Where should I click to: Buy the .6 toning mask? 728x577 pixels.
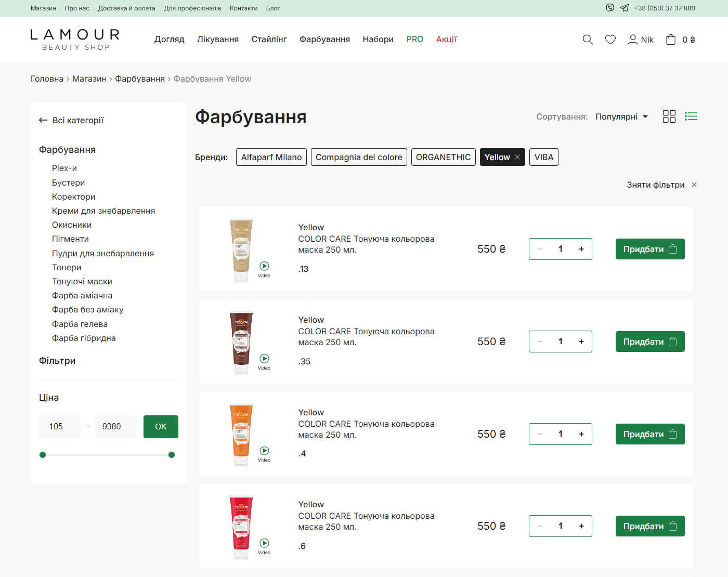pos(650,526)
